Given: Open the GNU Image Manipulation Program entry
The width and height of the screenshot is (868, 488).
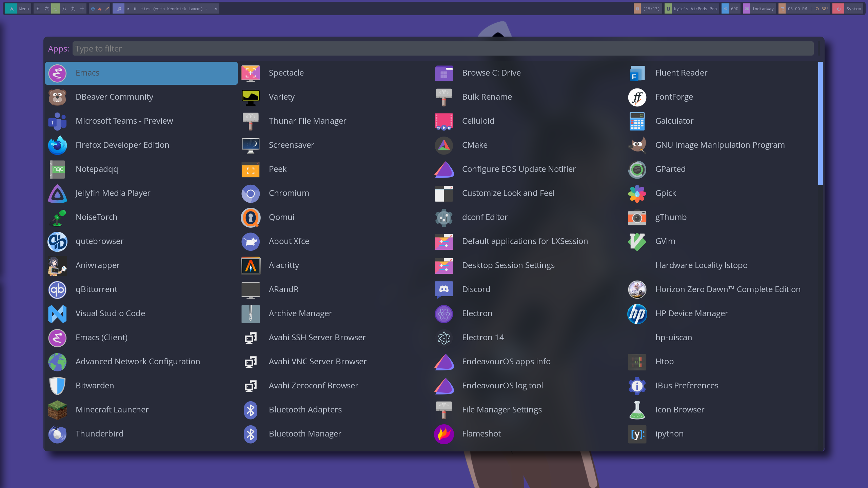Looking at the screenshot, I should (x=719, y=145).
